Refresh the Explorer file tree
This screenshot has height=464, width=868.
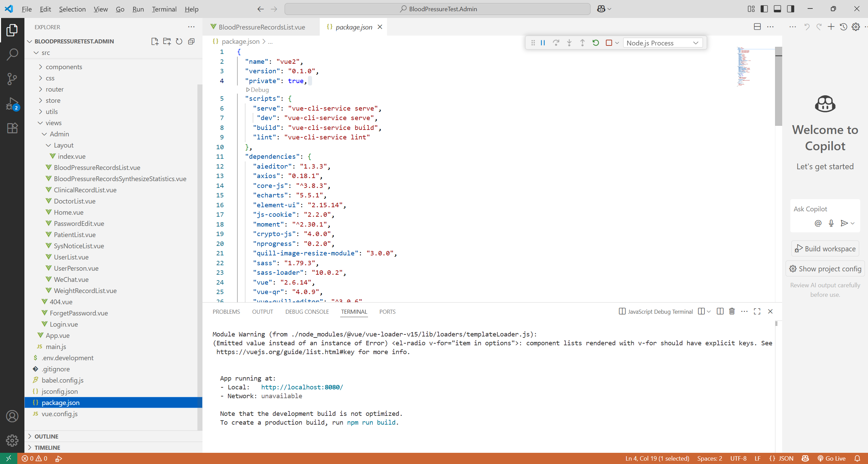point(179,41)
